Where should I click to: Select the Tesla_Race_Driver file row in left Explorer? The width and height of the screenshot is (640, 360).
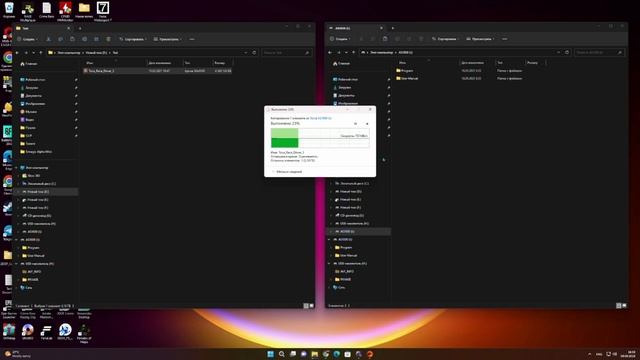(x=158, y=71)
